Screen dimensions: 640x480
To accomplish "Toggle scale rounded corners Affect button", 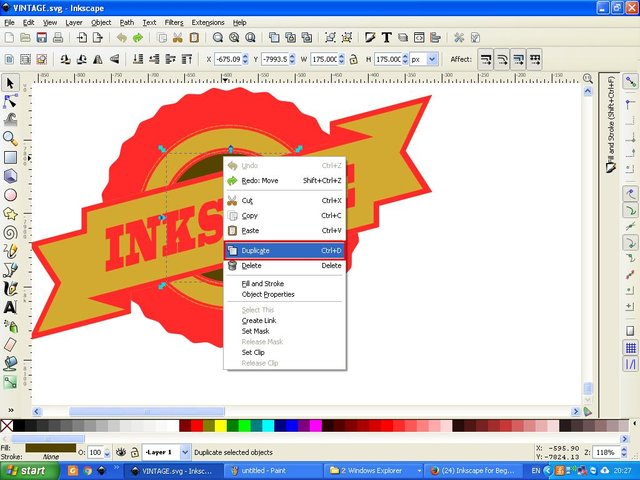I will (502, 60).
